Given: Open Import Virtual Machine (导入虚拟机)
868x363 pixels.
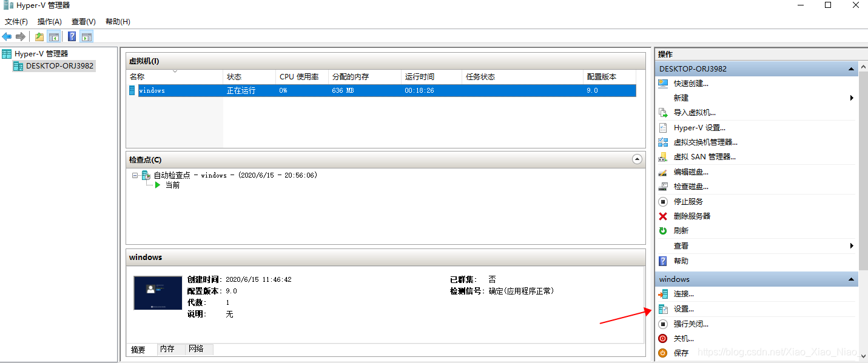Looking at the screenshot, I should pos(694,113).
